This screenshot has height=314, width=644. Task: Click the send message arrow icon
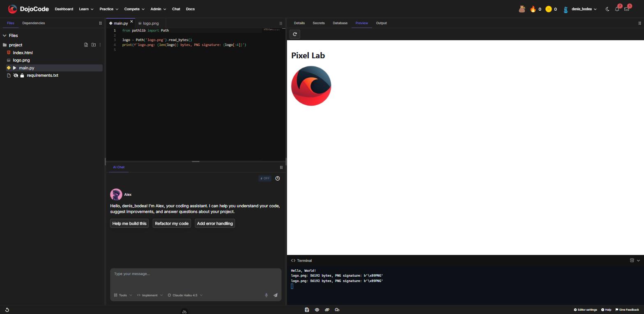[276, 295]
